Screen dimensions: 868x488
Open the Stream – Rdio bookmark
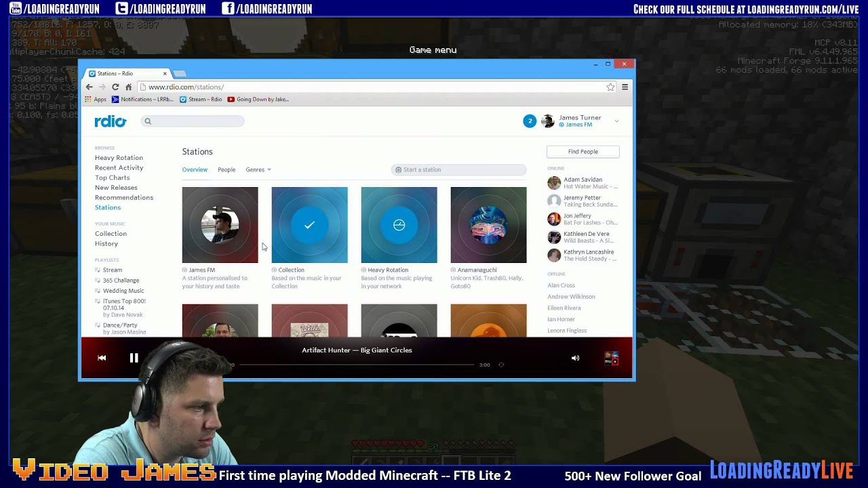point(201,99)
